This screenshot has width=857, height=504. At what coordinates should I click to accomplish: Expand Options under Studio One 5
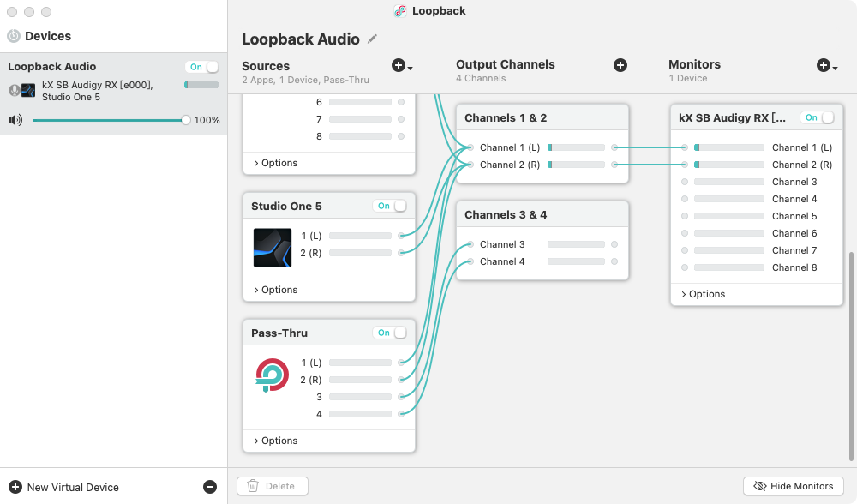[275, 290]
